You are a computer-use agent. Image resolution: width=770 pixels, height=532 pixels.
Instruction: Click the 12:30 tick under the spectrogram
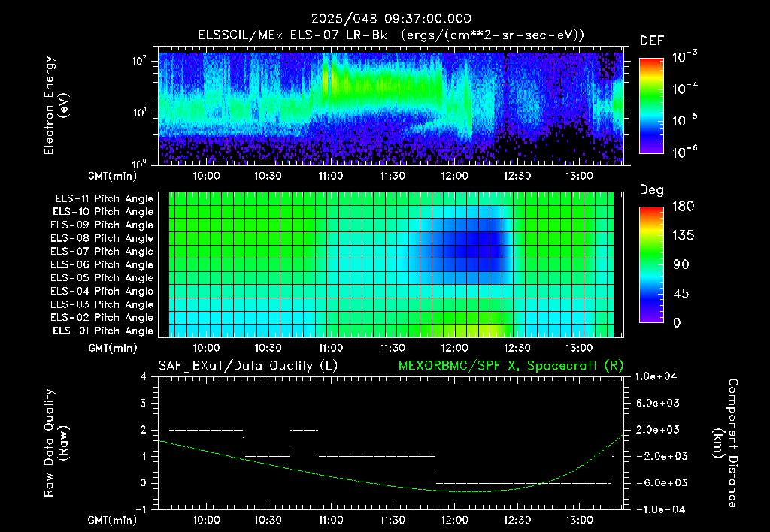coord(517,176)
